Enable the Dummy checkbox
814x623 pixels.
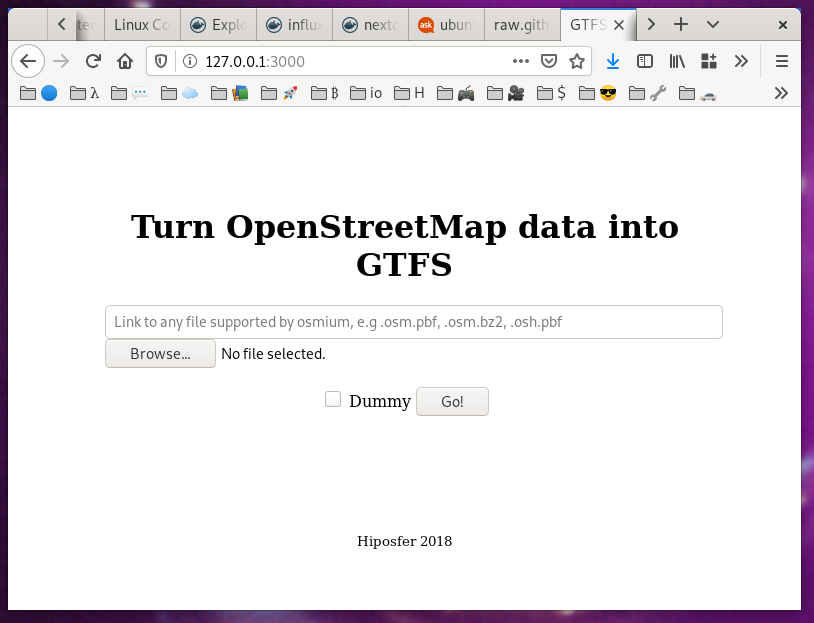[x=333, y=400]
